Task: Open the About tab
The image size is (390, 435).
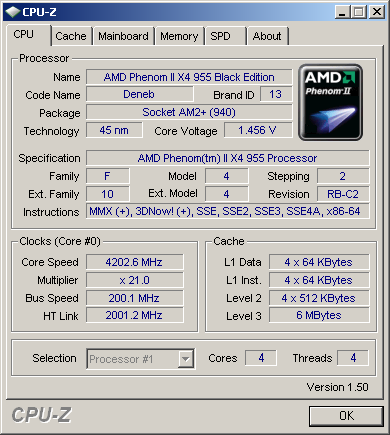Action: tap(267, 36)
